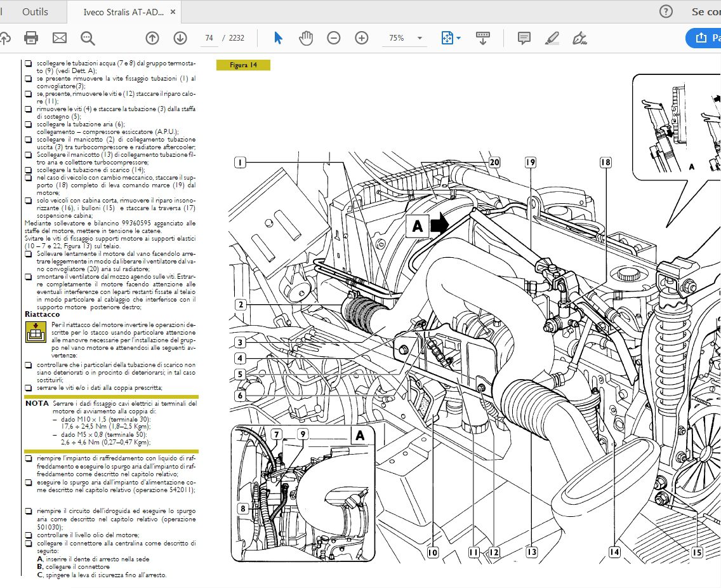
Task: Tick the checkbox beside 'scollegare la tubazione aria (6)'
Action: pyautogui.click(x=29, y=124)
